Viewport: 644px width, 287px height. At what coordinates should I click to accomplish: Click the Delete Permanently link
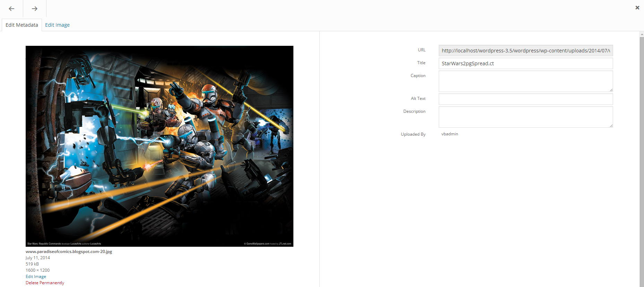(x=45, y=283)
